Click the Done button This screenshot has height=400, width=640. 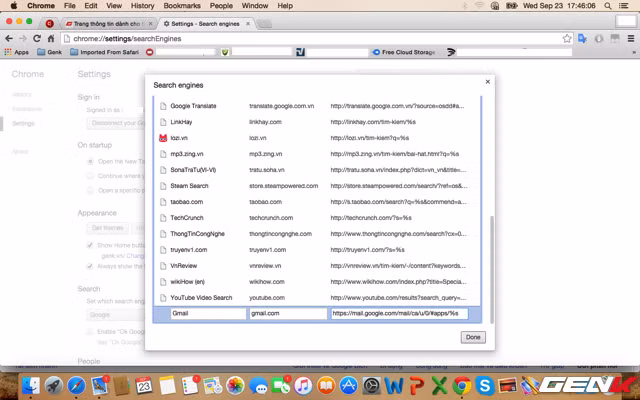tap(473, 337)
